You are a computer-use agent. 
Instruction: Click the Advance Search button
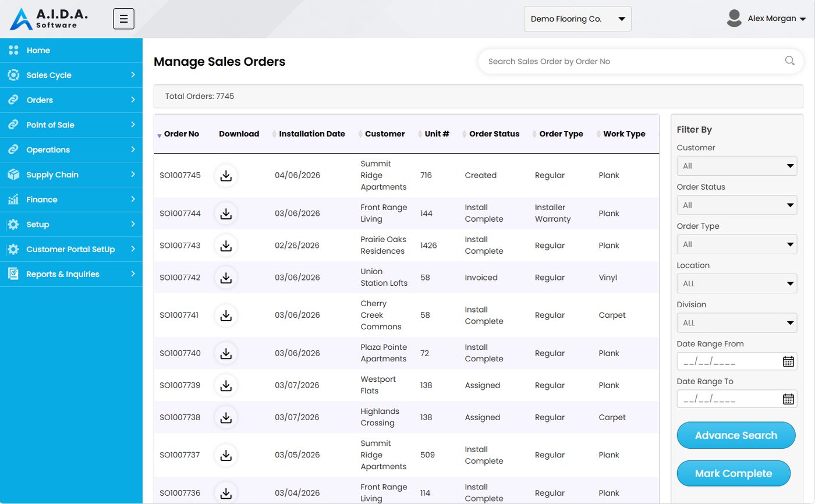click(736, 435)
